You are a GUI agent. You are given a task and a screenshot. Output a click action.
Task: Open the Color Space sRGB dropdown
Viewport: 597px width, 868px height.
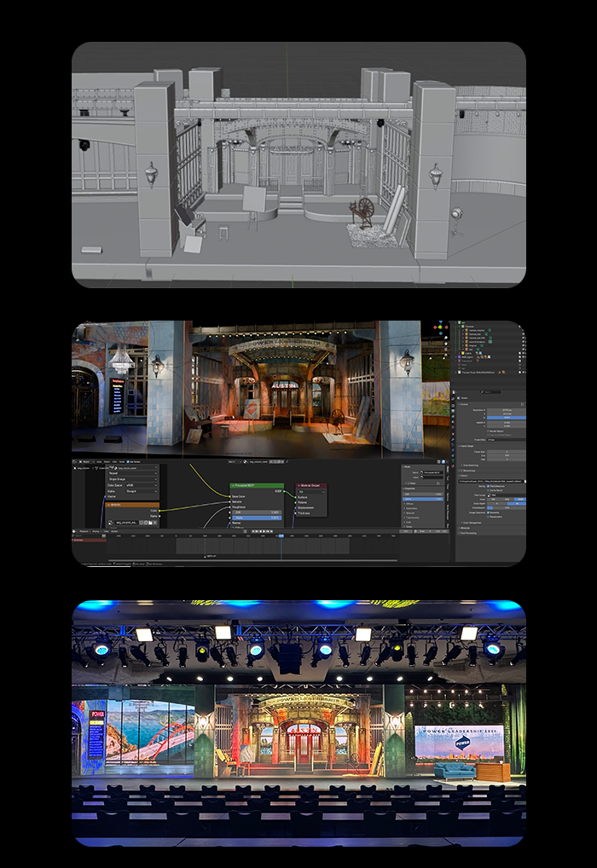tap(142, 485)
